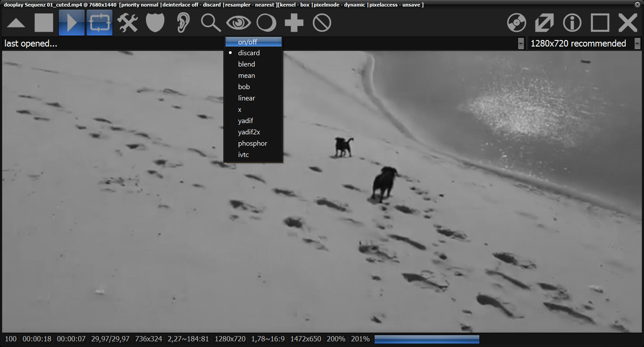Image resolution: width=644 pixels, height=347 pixels.
Task: Expand the last opened dropdown arrow
Action: [x=521, y=43]
